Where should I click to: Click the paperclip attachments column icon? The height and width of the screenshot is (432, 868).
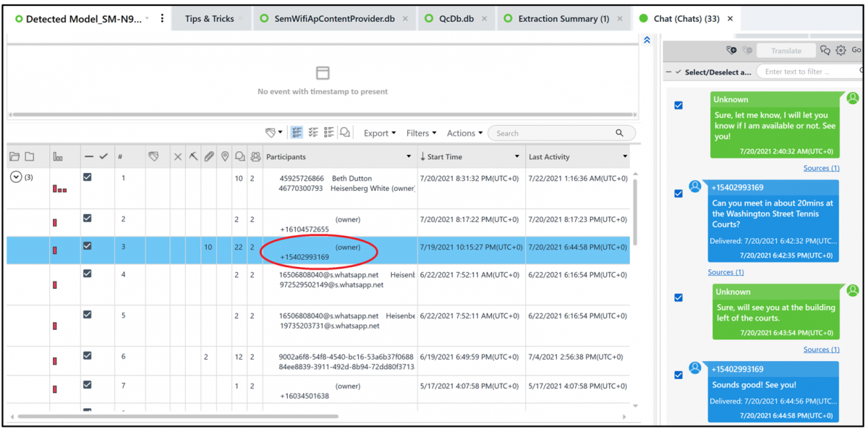coord(209,156)
